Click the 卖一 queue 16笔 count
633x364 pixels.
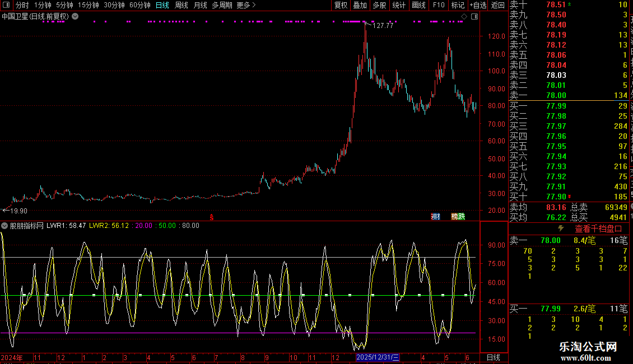[619, 240]
